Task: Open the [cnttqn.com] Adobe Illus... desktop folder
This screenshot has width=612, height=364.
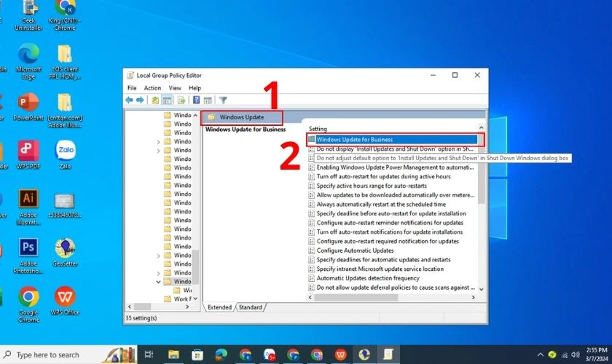Action: click(x=65, y=111)
